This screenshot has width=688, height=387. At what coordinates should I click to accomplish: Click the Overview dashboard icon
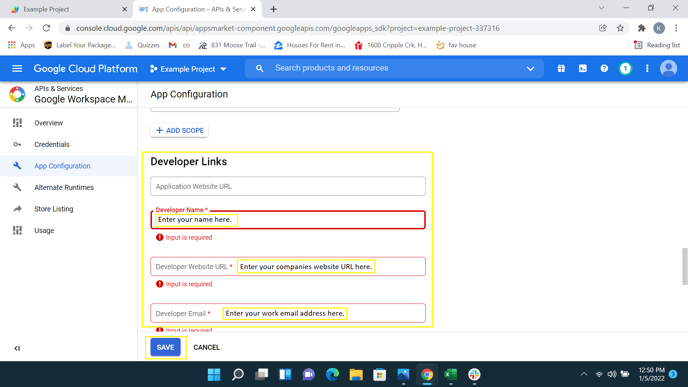click(17, 123)
